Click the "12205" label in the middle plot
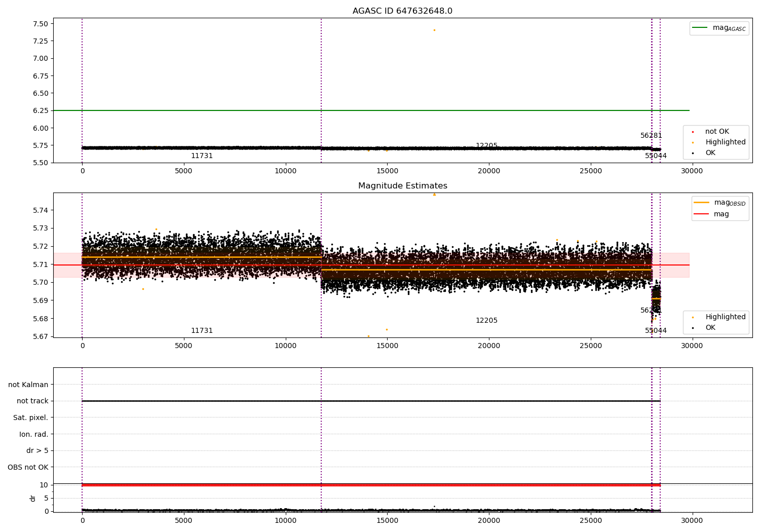Viewport: 760px width, 532px height. (x=486, y=321)
